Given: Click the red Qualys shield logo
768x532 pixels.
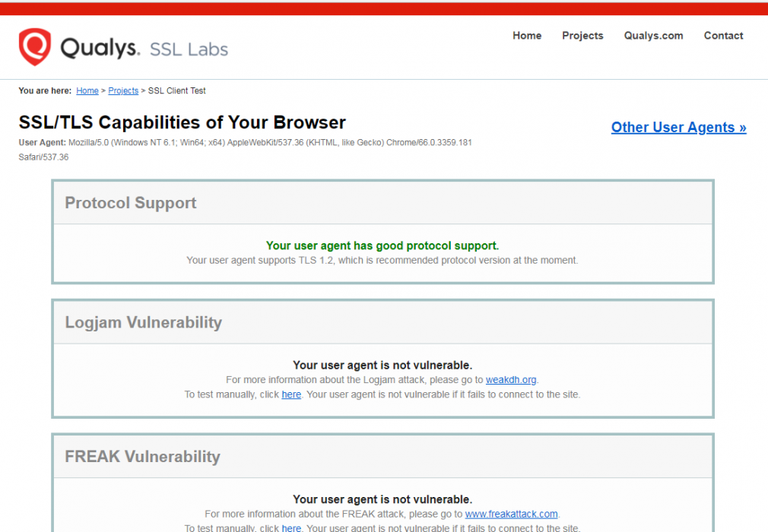Looking at the screenshot, I should tap(35, 47).
